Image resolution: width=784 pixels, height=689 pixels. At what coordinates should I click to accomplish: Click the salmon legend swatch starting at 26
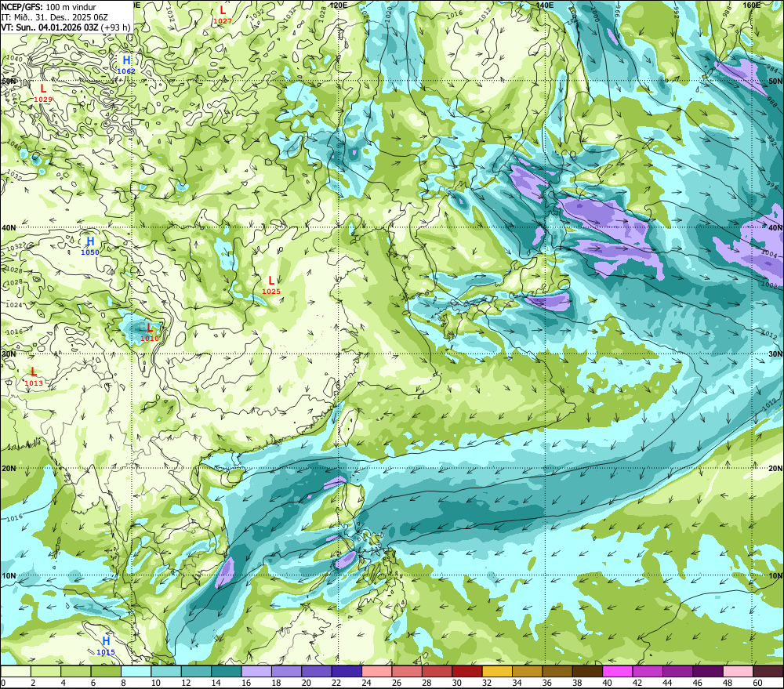407,672
